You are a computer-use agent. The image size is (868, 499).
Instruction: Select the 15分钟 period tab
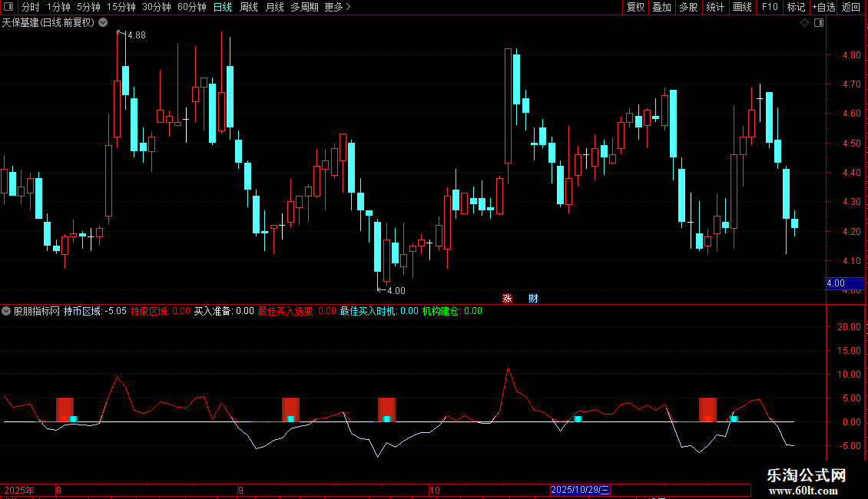(x=121, y=7)
